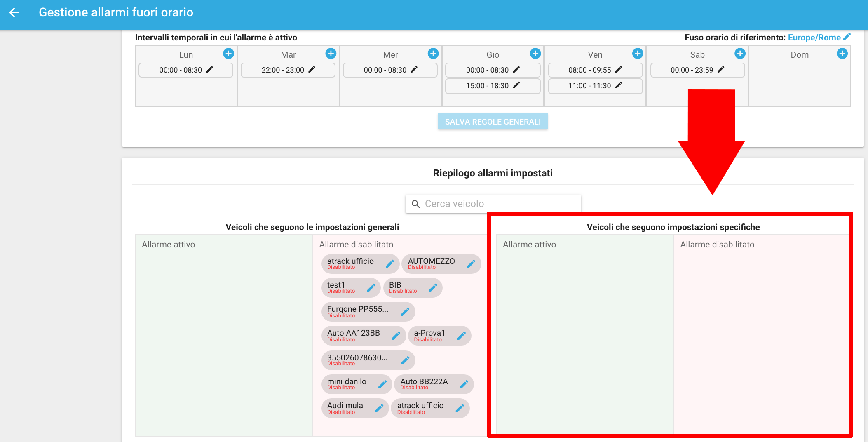Add a time interval for Mer

[433, 54]
